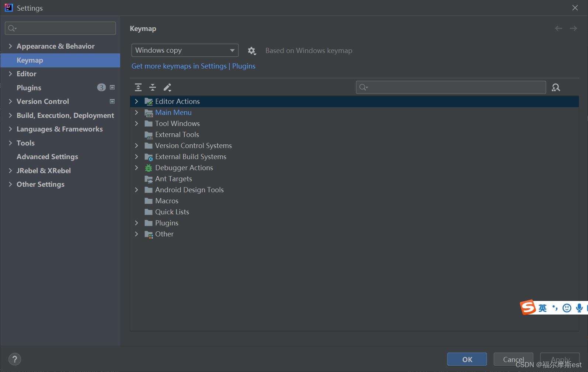Click the Cancel button
588x372 pixels.
point(513,359)
